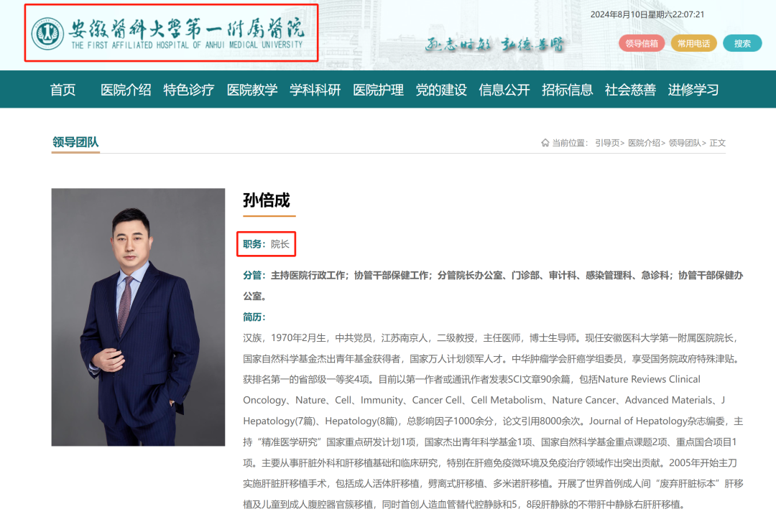This screenshot has width=776, height=532.
Task: Click the 正文 breadcrumb text
Action: [717, 143]
